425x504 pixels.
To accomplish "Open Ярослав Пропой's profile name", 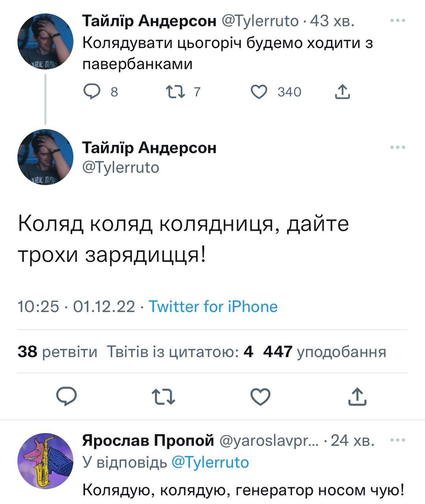I will click(148, 440).
